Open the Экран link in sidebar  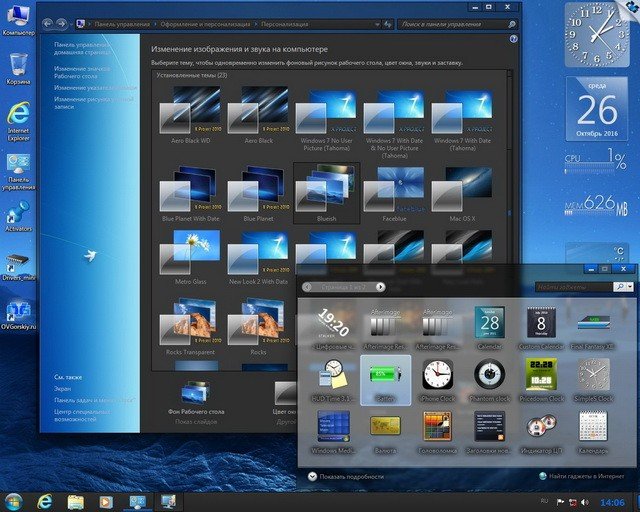[62, 389]
